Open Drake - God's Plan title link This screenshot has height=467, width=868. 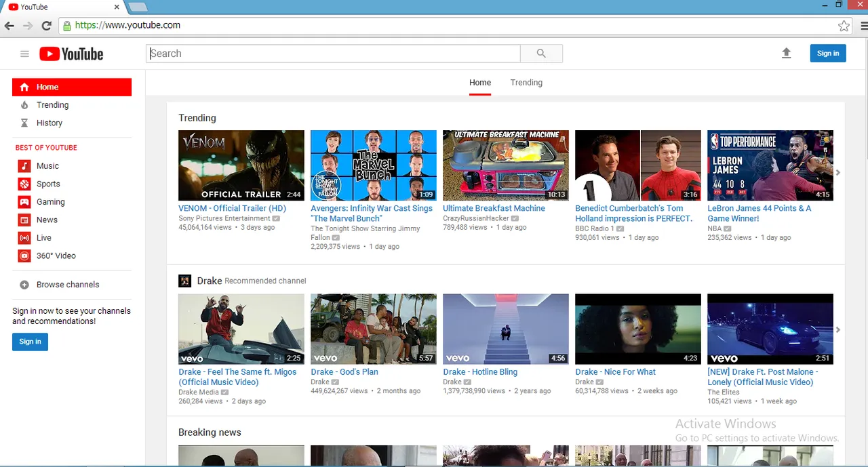coord(344,372)
